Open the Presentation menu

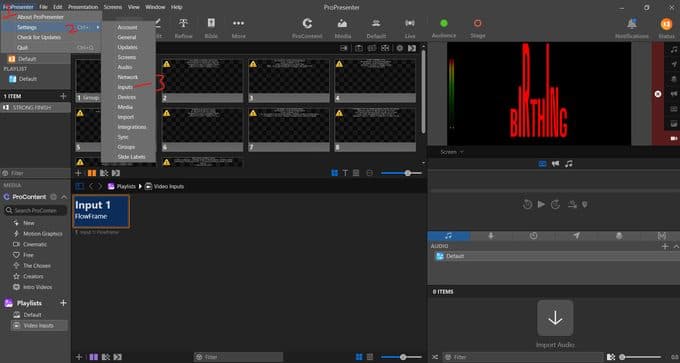(83, 7)
